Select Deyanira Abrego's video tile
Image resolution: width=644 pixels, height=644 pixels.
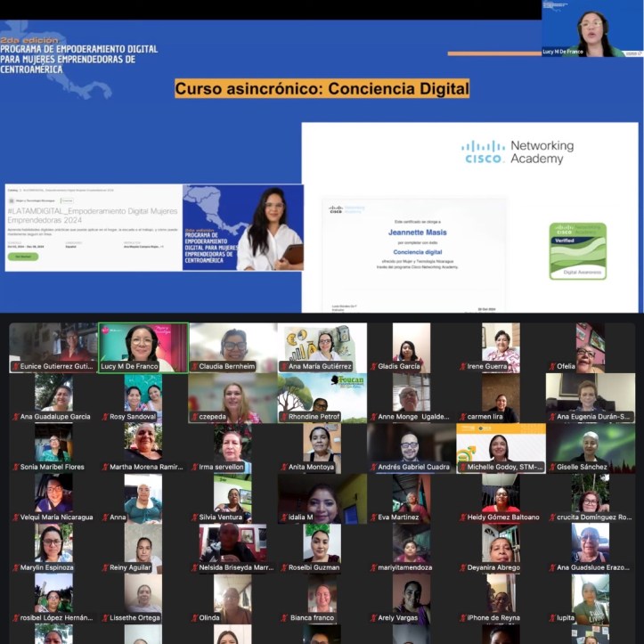pyautogui.click(x=501, y=549)
